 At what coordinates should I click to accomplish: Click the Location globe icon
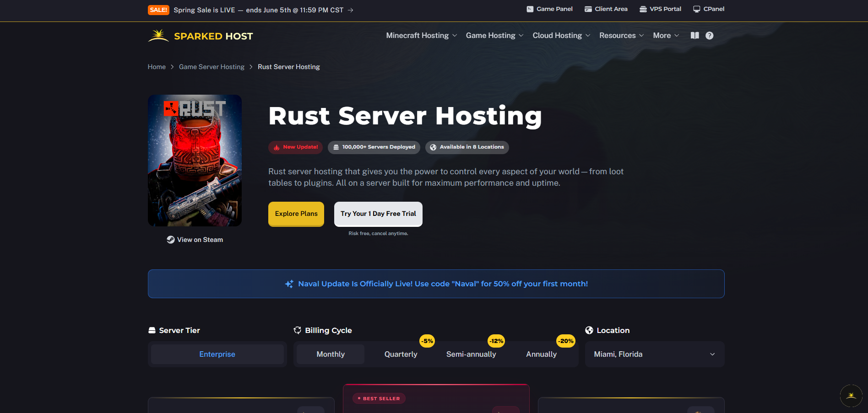[x=589, y=330]
